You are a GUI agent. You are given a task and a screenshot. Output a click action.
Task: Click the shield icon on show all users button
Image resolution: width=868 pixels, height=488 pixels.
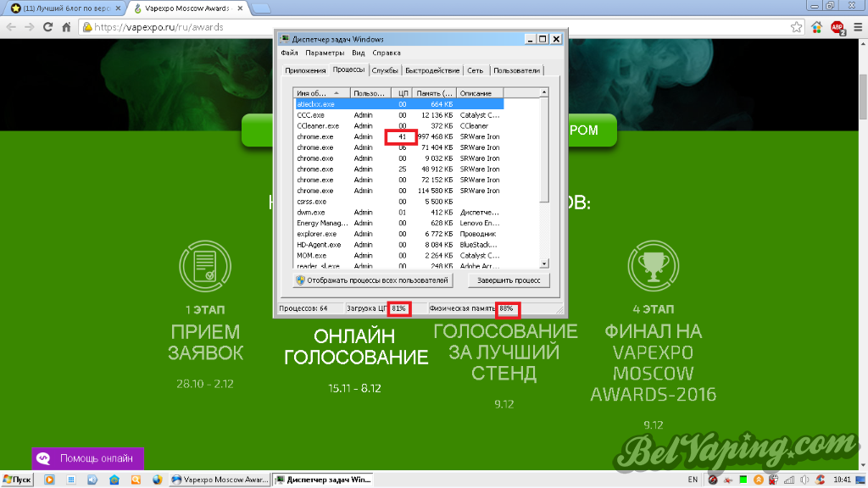(300, 280)
